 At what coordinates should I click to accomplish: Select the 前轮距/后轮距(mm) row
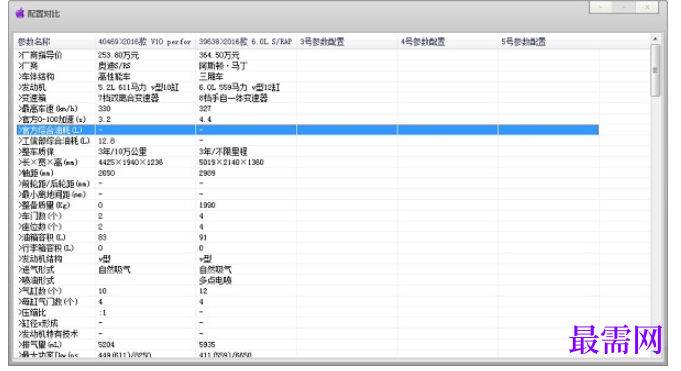[307, 183]
